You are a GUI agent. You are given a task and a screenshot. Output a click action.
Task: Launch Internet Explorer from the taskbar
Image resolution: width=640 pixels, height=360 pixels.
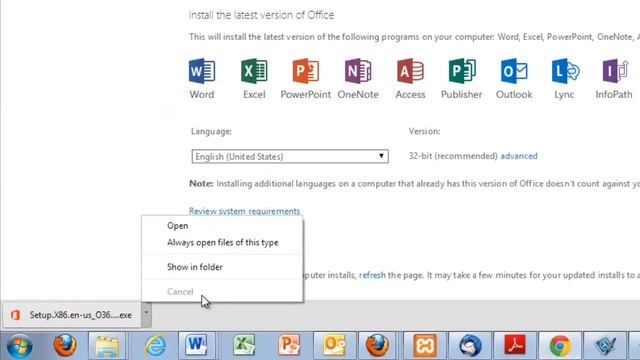[x=156, y=346]
